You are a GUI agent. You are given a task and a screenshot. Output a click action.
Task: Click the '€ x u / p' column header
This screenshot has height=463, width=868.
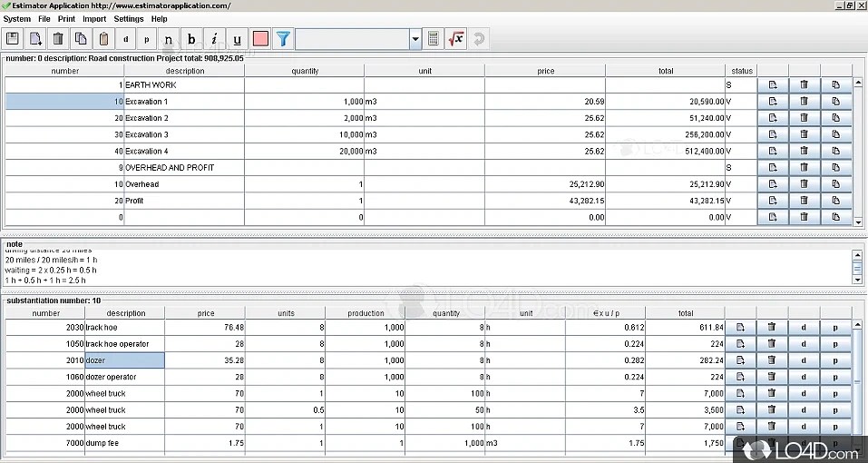coord(606,313)
